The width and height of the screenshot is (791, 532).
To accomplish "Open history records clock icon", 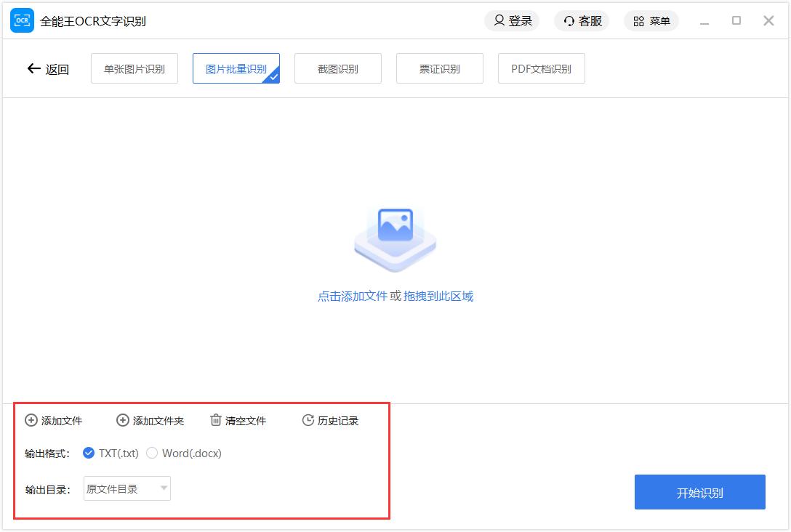I will point(308,420).
